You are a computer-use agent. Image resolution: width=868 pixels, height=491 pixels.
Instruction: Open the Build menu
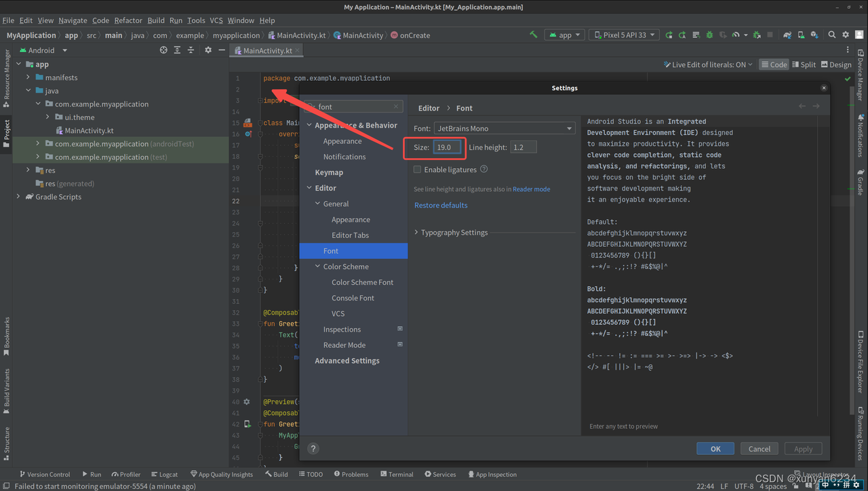click(x=156, y=20)
